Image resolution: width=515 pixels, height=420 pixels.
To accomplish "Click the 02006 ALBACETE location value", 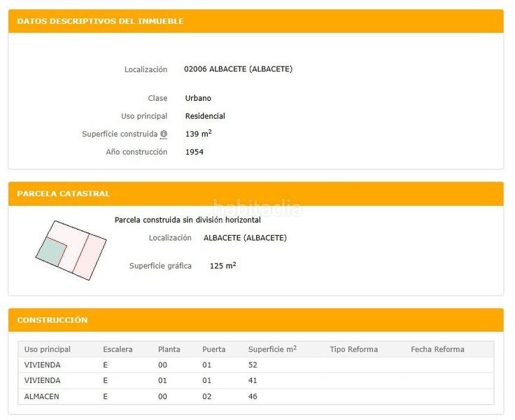I will [238, 69].
